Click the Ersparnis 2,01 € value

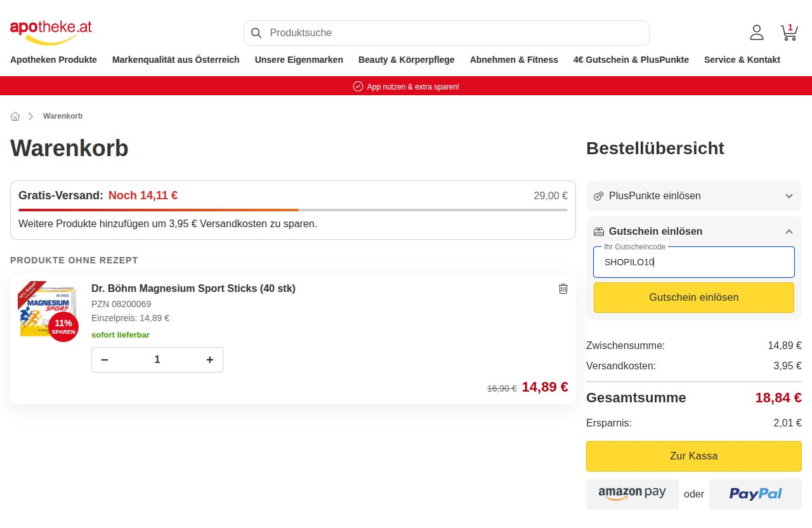point(787,423)
